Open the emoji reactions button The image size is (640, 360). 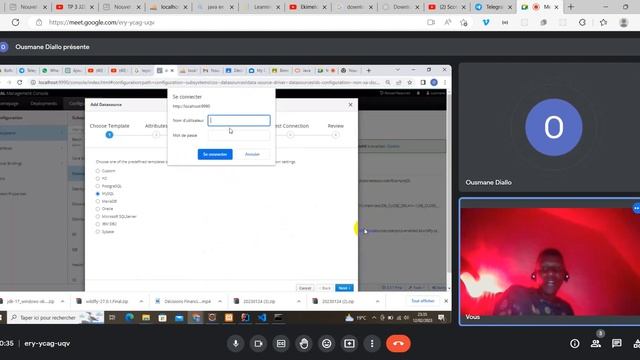click(x=327, y=344)
